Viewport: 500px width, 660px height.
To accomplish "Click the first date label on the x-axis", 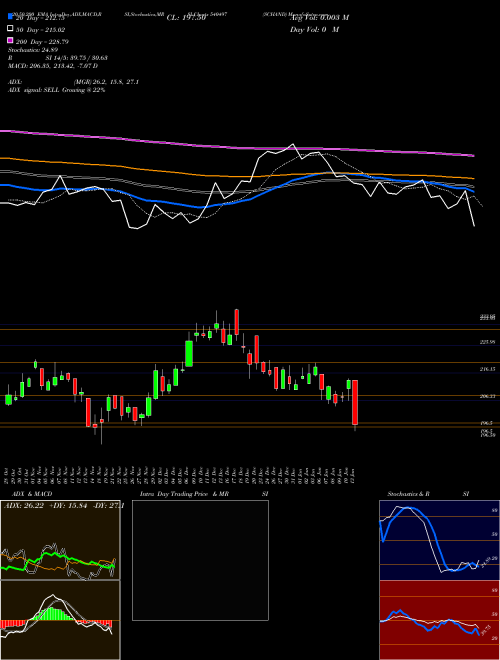I will (8, 476).
